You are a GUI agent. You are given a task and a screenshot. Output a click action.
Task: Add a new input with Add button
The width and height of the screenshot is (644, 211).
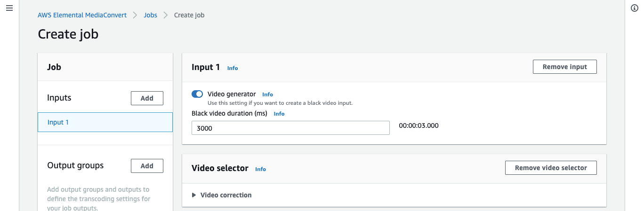(x=147, y=98)
